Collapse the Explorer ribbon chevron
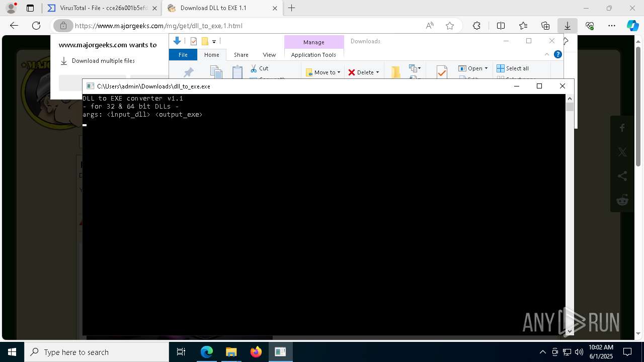 (x=547, y=54)
